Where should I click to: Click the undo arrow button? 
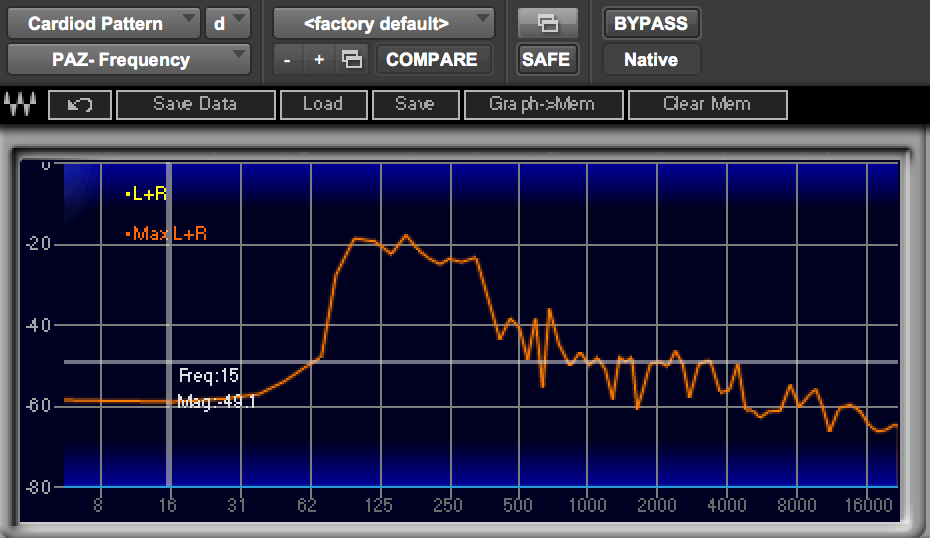click(78, 104)
